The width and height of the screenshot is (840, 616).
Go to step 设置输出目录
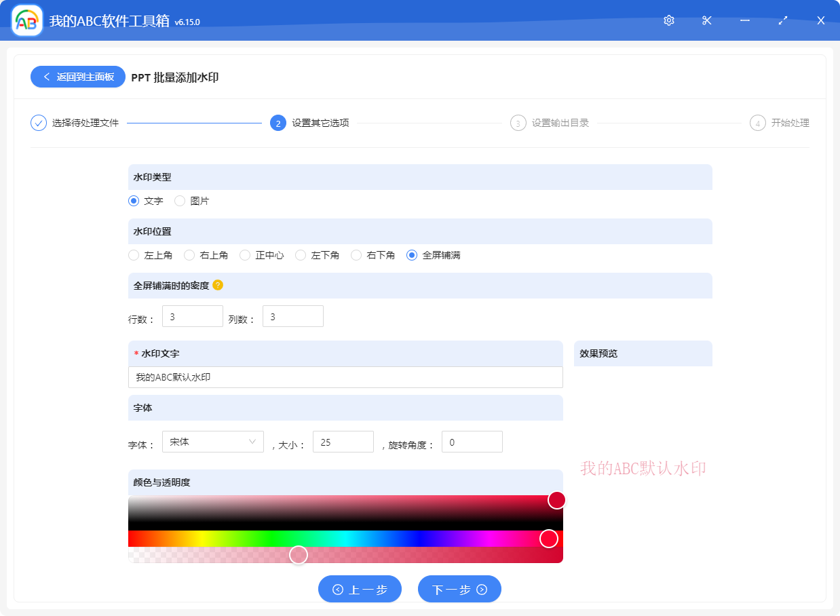(x=560, y=123)
